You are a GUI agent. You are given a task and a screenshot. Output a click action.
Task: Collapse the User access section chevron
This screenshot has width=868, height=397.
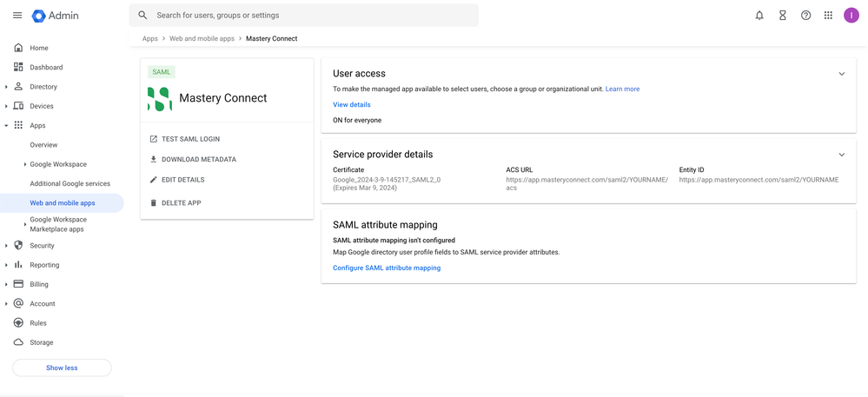click(x=841, y=74)
